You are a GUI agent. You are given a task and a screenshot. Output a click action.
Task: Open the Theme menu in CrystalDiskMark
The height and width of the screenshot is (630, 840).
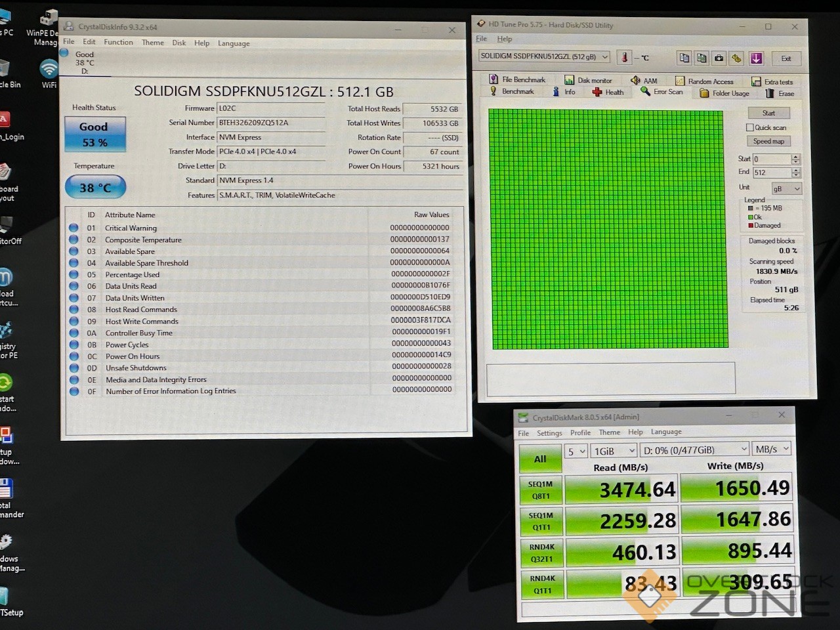[x=609, y=432]
